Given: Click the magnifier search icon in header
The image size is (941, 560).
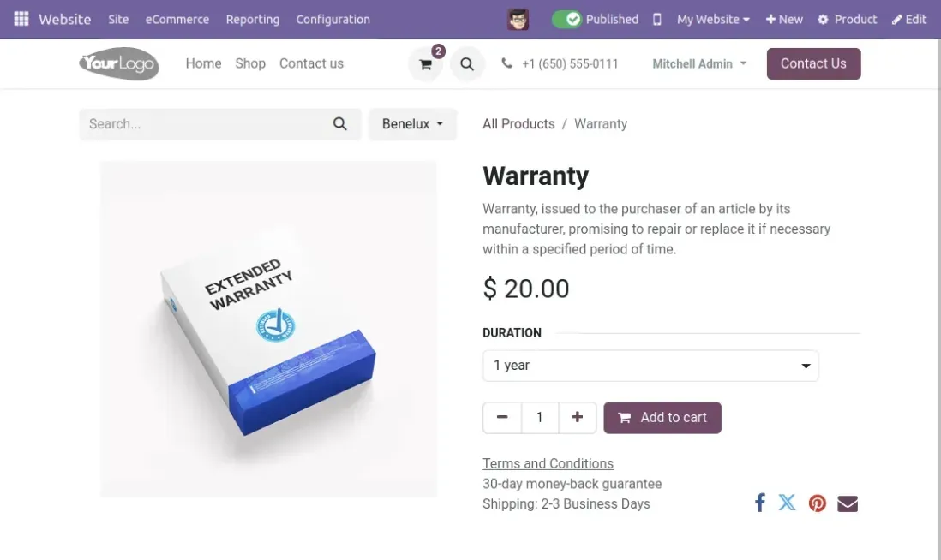Looking at the screenshot, I should 467,64.
